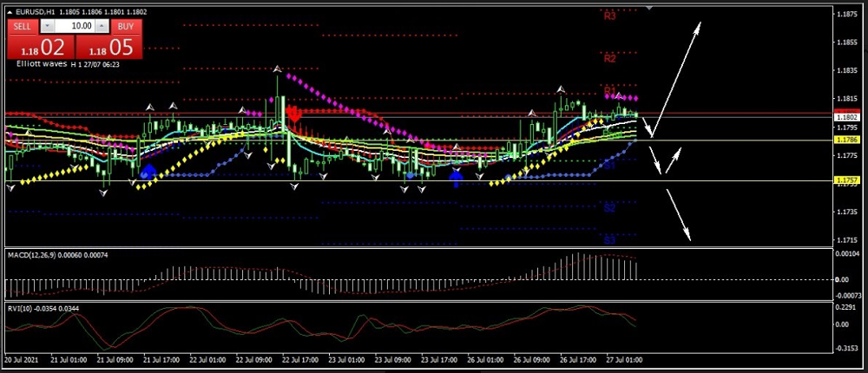Click the MACD(12,26,9) indicator label

click(35, 254)
